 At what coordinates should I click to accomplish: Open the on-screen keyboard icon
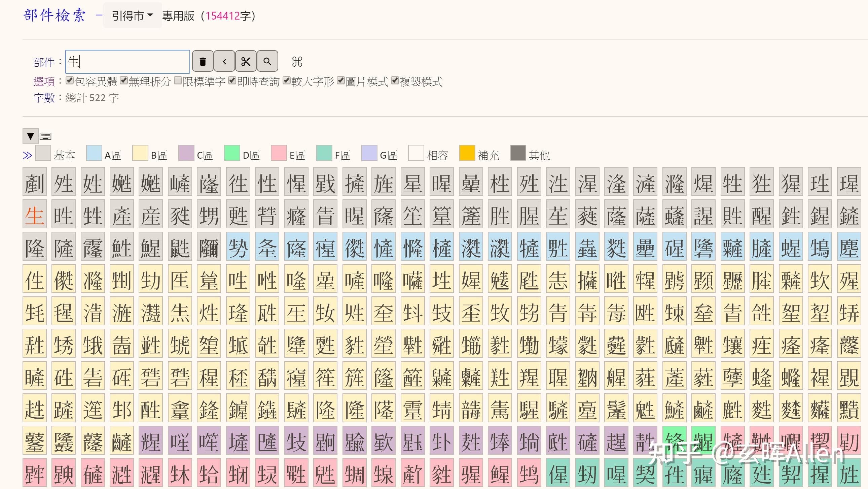pos(45,136)
